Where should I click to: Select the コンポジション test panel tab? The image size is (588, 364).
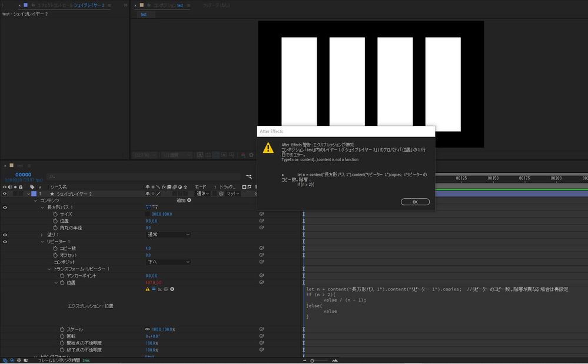(168, 5)
